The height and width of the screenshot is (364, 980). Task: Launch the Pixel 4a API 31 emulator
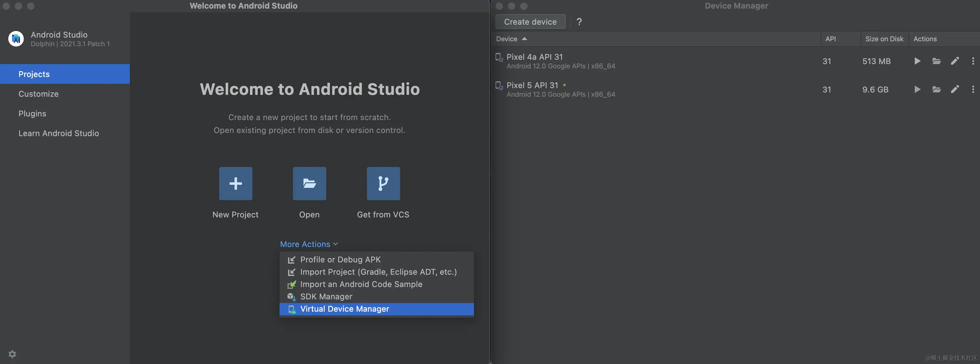[x=917, y=61]
